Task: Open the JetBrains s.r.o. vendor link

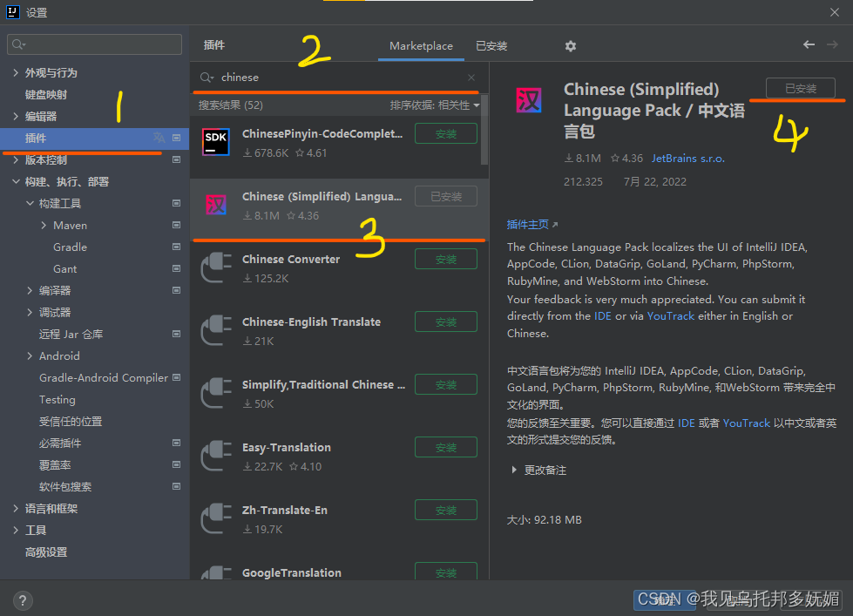Action: 687,159
